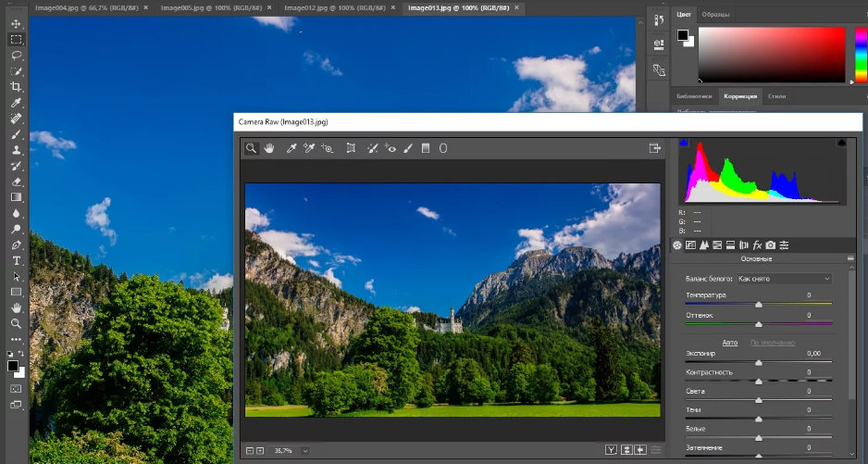Select the Blur tool
Image resolution: width=868 pixels, height=464 pixels.
pos(16,213)
